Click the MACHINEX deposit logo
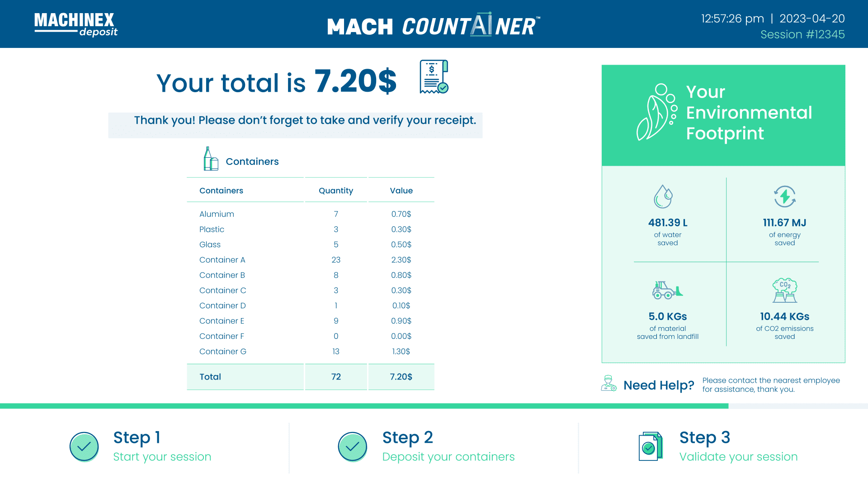 [x=75, y=24]
